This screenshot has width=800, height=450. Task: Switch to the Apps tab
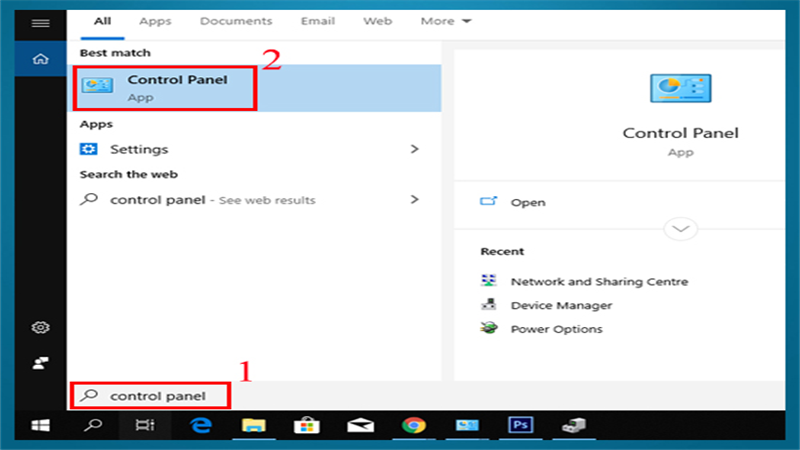pos(155,21)
